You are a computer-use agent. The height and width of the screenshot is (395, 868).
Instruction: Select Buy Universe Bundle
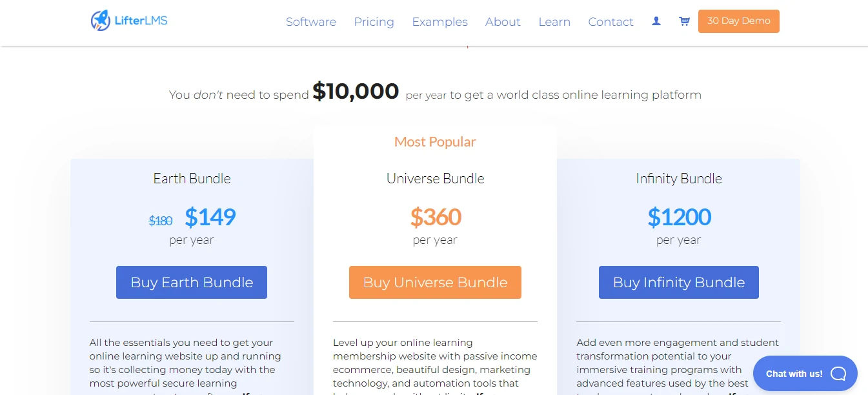(x=434, y=282)
